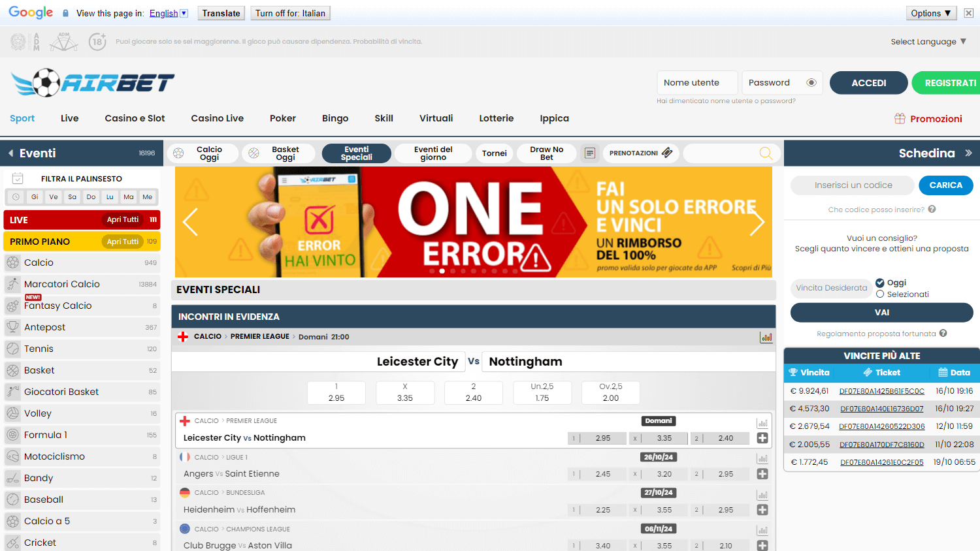Image resolution: width=980 pixels, height=551 pixels.
Task: Click the Filtra il palinsesto calendar icon
Action: (x=18, y=179)
